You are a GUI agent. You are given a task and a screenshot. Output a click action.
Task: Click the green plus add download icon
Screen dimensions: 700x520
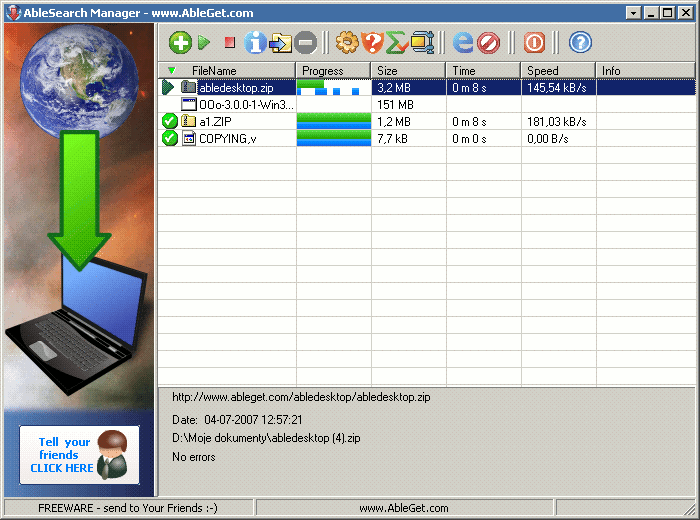pyautogui.click(x=180, y=43)
